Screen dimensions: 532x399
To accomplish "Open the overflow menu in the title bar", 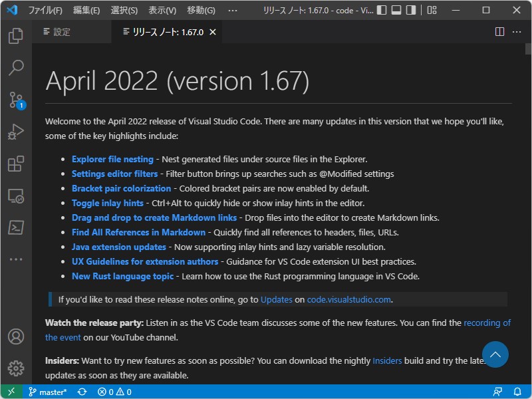I will (x=233, y=10).
